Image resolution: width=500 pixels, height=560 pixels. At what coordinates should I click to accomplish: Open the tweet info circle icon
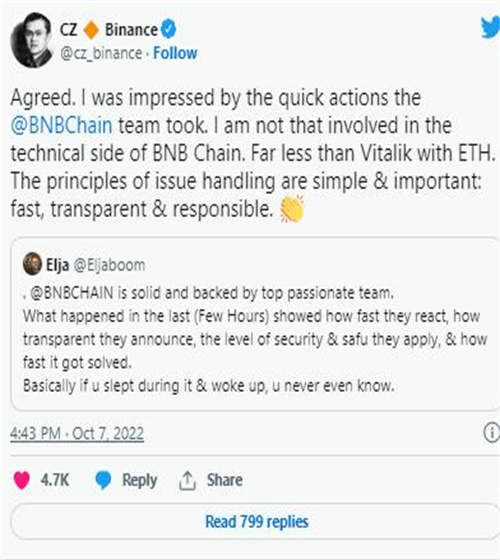492,433
